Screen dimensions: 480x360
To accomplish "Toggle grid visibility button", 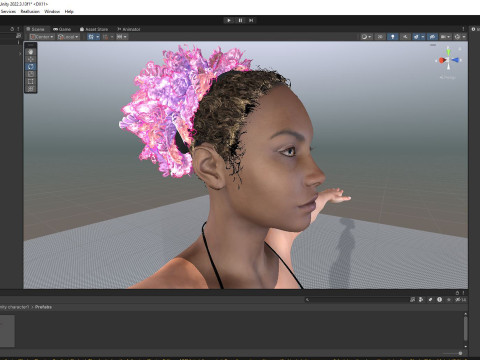I will click(91, 37).
